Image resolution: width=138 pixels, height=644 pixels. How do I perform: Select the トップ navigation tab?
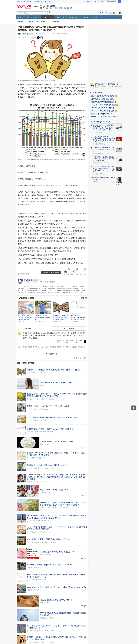pos(20,17)
